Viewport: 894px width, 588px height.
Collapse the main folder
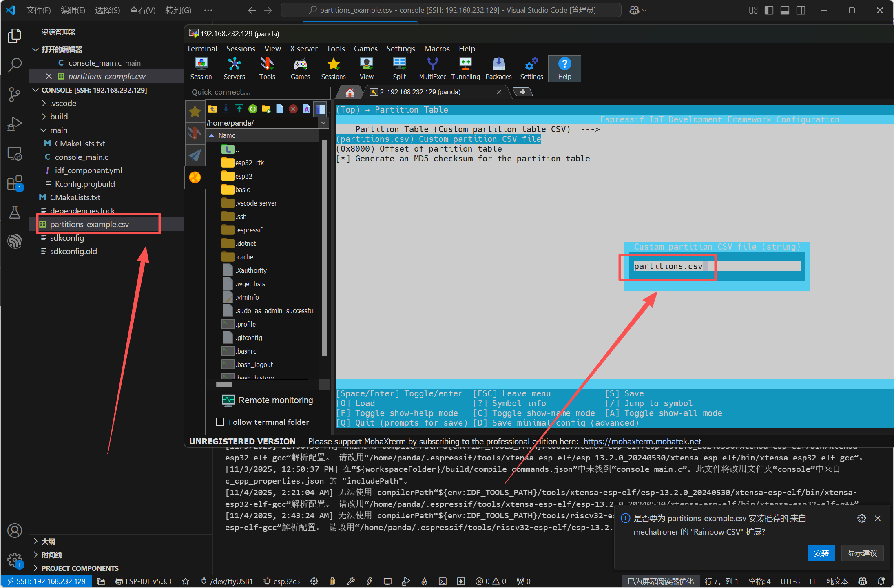click(x=59, y=130)
